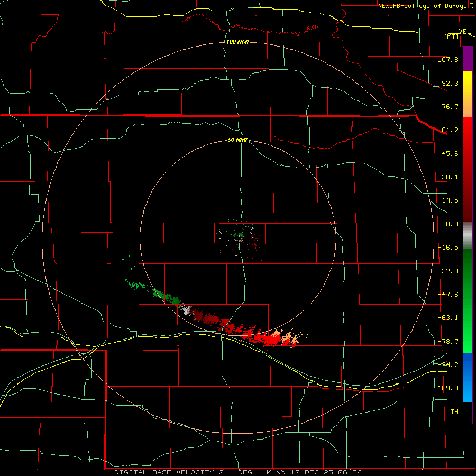Click the [KT] units label
The width and height of the screenshot is (476, 476).
(452, 36)
